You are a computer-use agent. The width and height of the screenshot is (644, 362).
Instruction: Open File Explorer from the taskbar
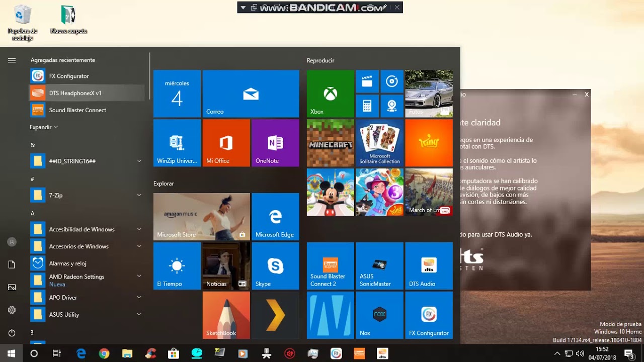coord(127,353)
